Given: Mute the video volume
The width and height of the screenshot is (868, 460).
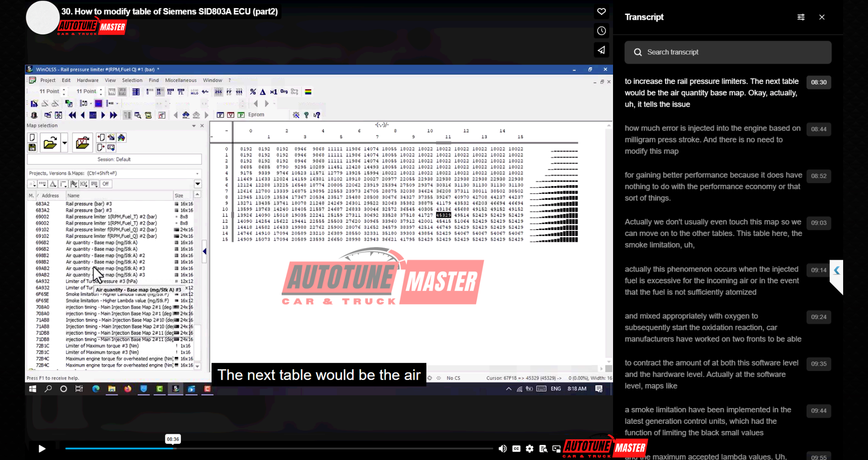Looking at the screenshot, I should click(x=502, y=449).
